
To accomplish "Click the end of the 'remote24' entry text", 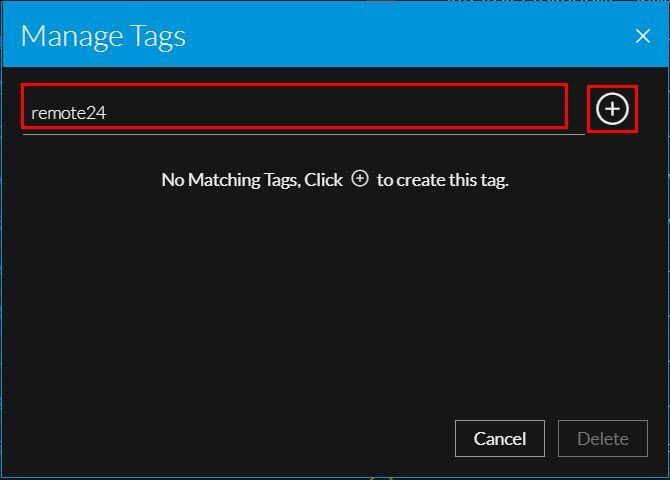I will click(106, 113).
